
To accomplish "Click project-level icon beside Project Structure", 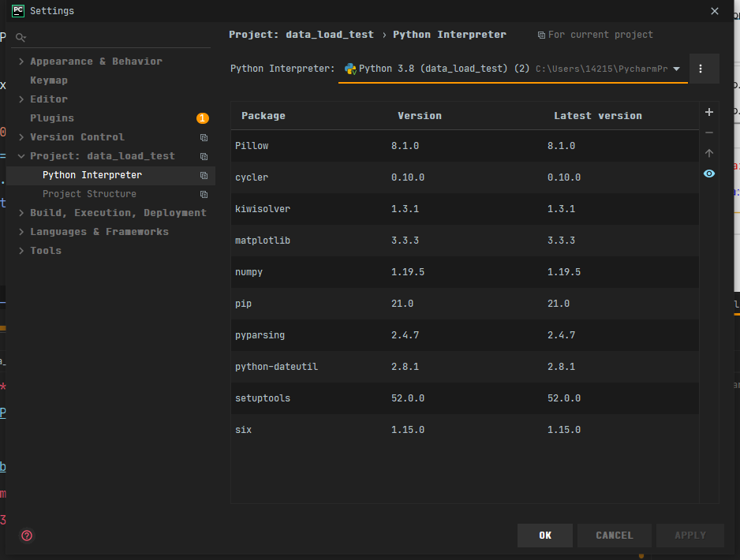I will [x=204, y=194].
